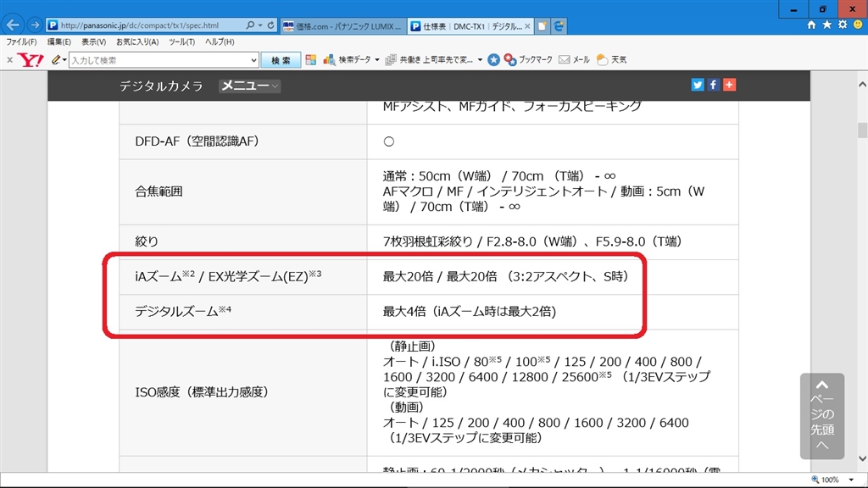Click the 合焦範囲 row label

tap(159, 191)
